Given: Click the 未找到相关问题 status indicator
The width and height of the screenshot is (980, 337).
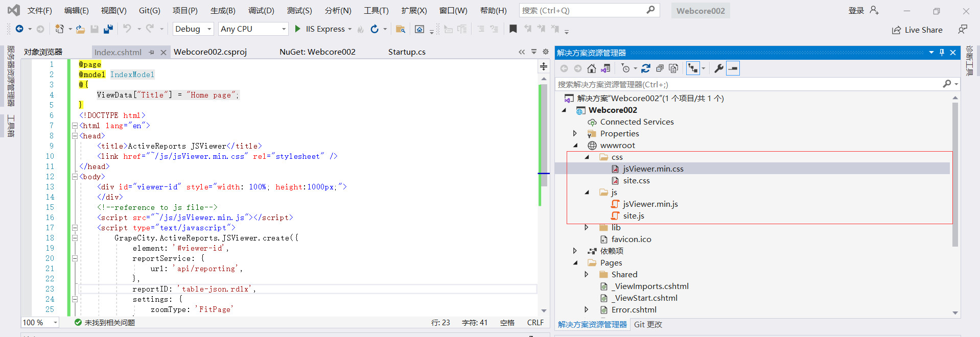Looking at the screenshot, I should coord(105,323).
